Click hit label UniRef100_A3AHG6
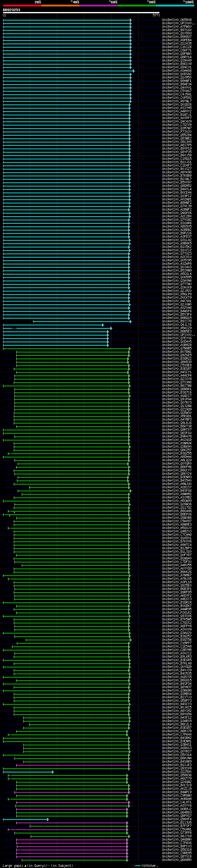This screenshot has height=868, width=197. [177, 71]
